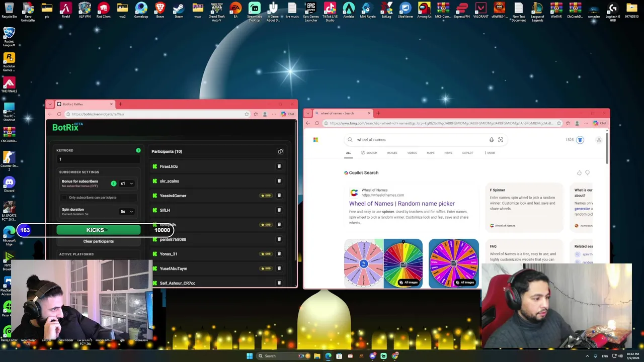Image resolution: width=644 pixels, height=362 pixels.
Task: Click microphone voice search icon in Bing
Action: (492, 140)
